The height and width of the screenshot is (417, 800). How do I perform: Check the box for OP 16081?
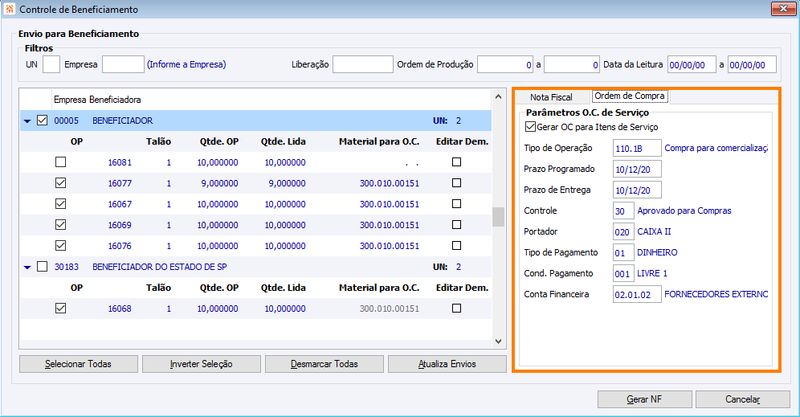[x=61, y=162]
